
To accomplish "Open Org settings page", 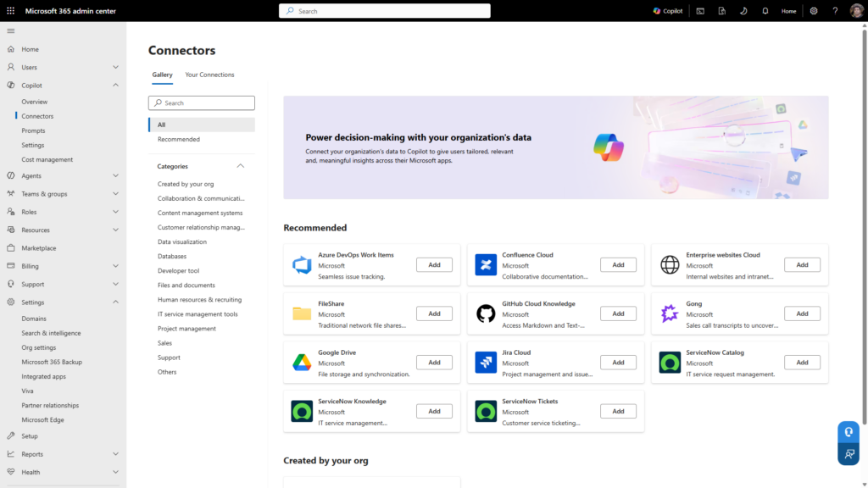I will pos(39,347).
